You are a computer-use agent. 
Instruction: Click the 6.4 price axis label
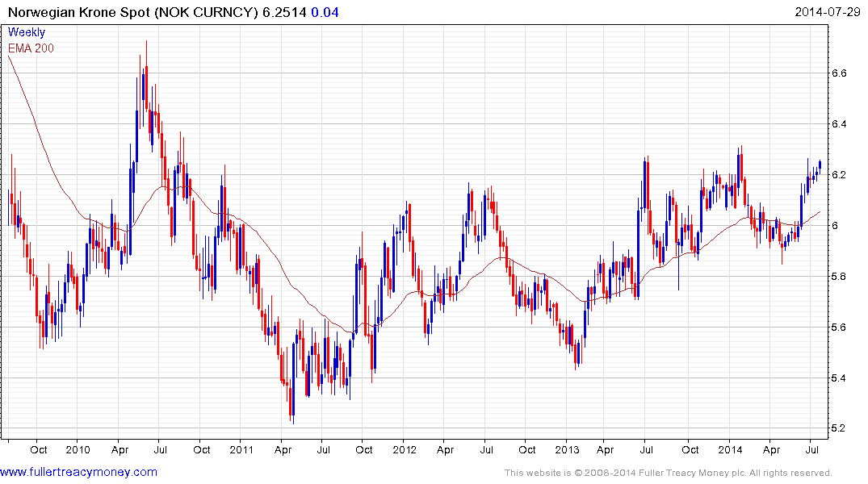coord(839,124)
